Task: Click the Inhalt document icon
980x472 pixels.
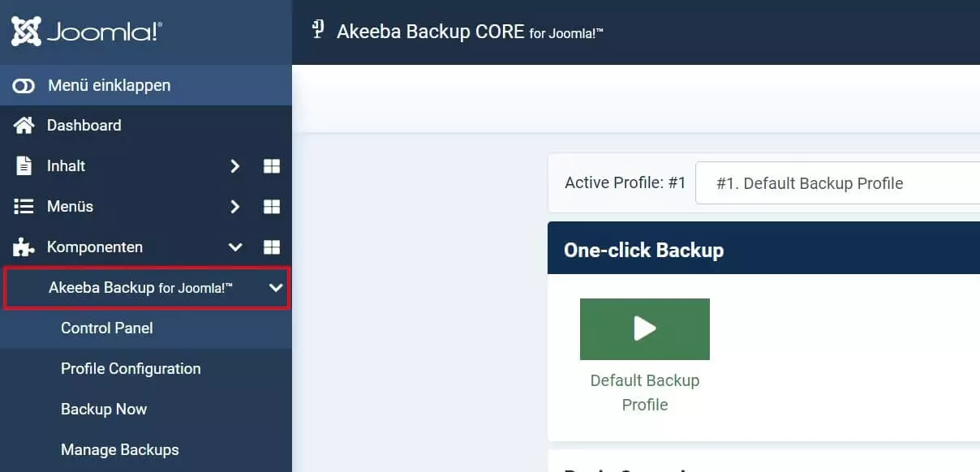Action: (24, 165)
